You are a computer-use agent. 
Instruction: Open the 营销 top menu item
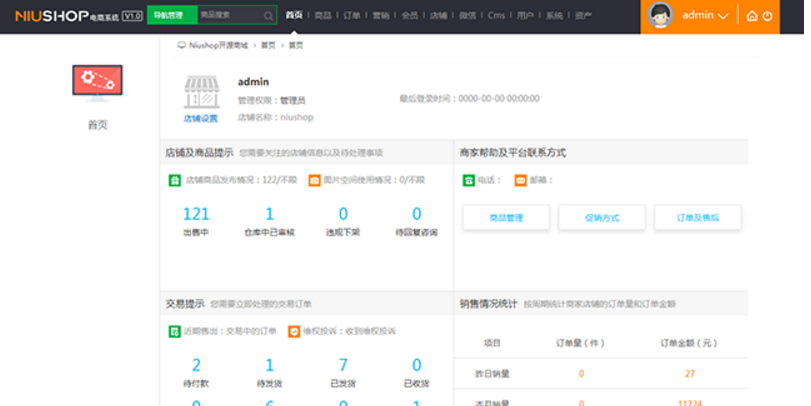pos(381,16)
